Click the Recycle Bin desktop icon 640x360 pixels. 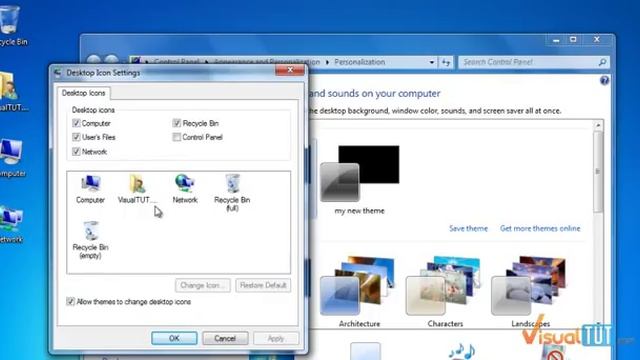click(11, 24)
